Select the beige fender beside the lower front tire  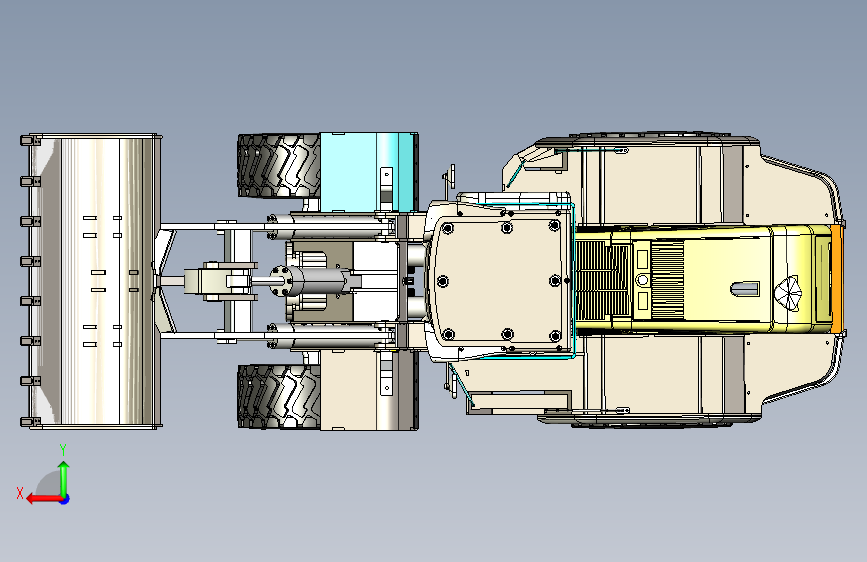[x=369, y=390]
